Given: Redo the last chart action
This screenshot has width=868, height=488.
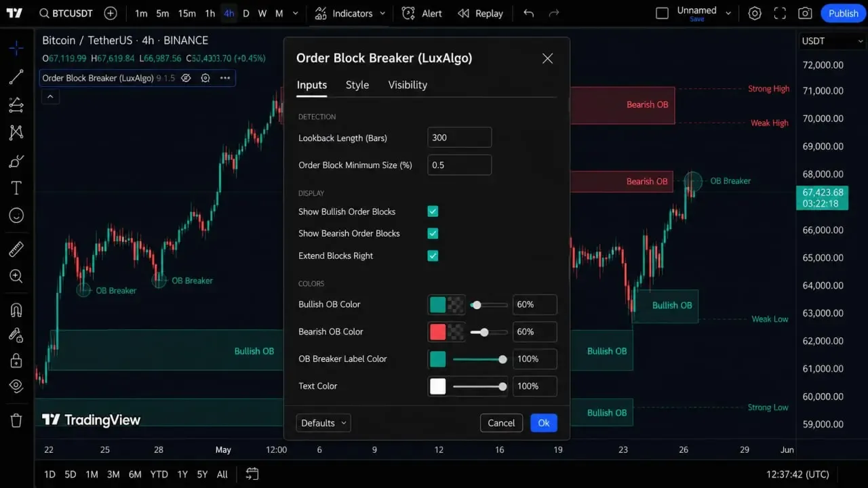Looking at the screenshot, I should (x=553, y=14).
